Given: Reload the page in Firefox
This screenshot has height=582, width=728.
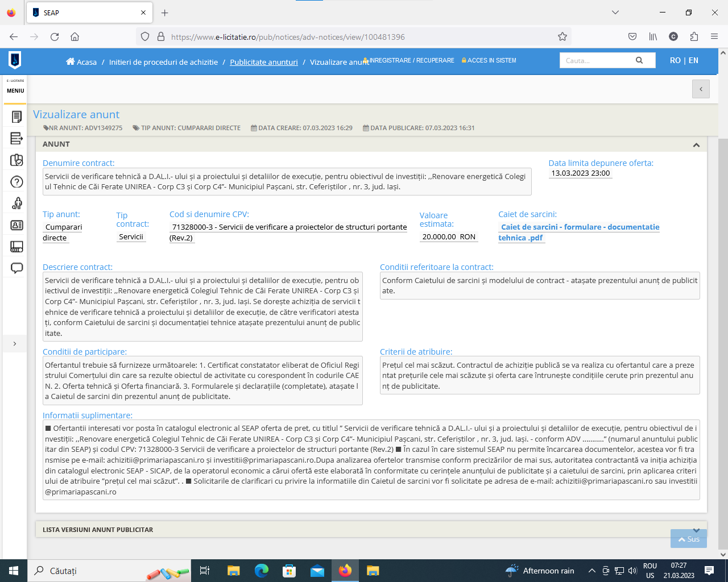Looking at the screenshot, I should pyautogui.click(x=55, y=36).
